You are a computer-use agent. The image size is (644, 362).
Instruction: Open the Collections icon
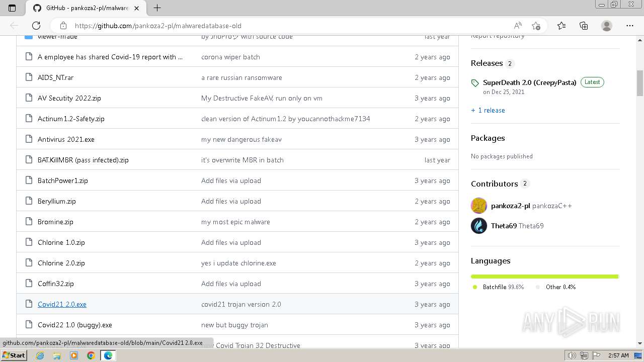[584, 26]
